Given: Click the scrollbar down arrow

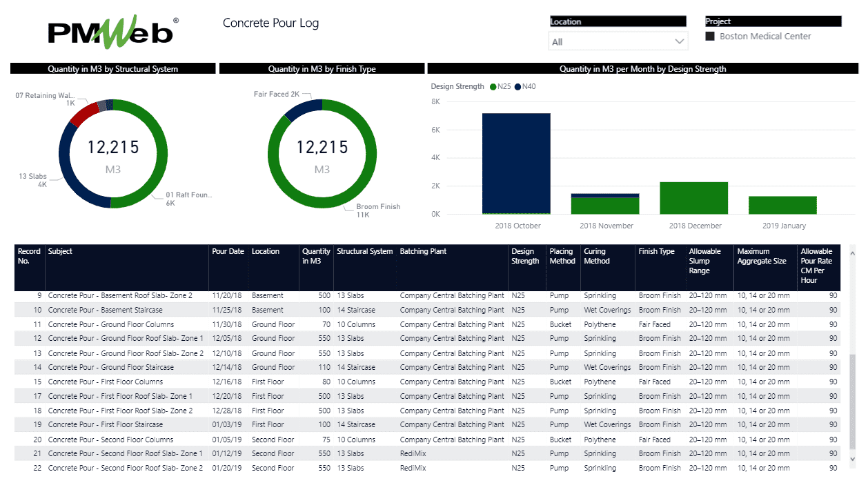Looking at the screenshot, I should pos(852,458).
